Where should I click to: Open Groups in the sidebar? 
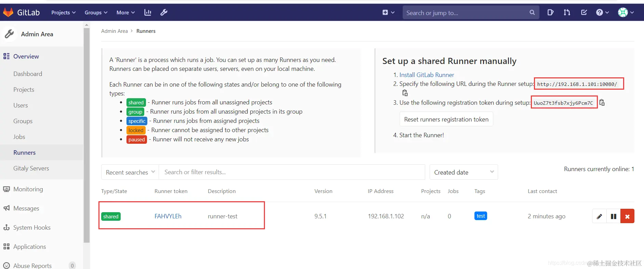(x=23, y=121)
